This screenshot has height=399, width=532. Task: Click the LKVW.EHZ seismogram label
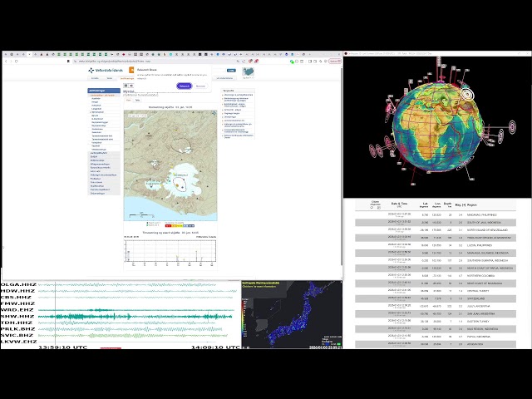(18, 342)
